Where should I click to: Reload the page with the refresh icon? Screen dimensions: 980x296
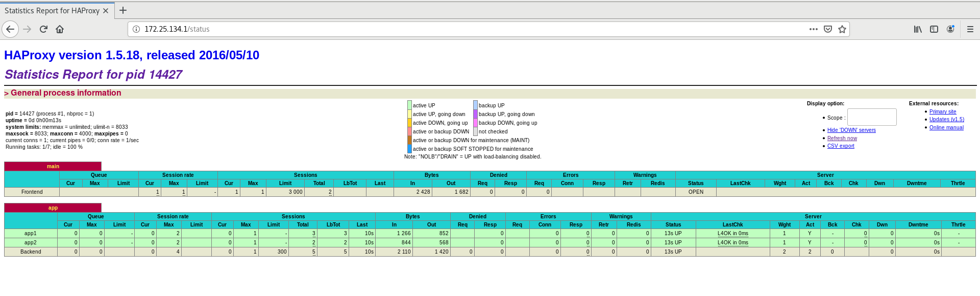point(43,29)
